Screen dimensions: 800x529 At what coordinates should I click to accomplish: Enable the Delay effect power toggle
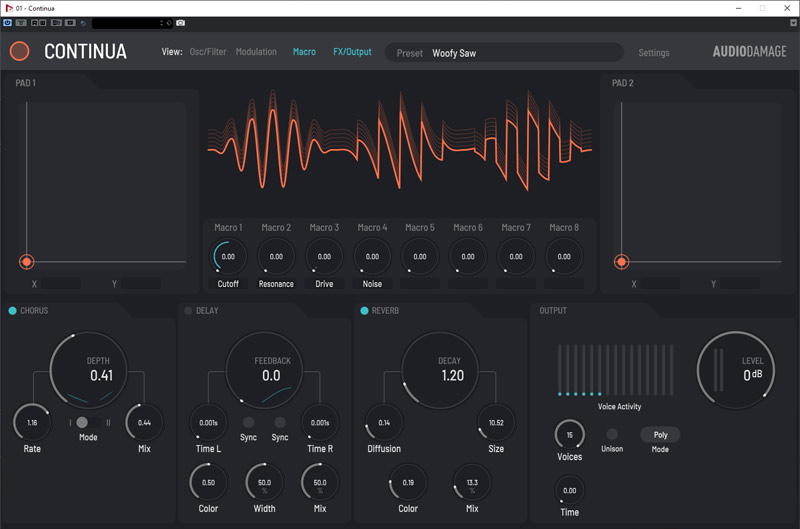[x=187, y=311]
